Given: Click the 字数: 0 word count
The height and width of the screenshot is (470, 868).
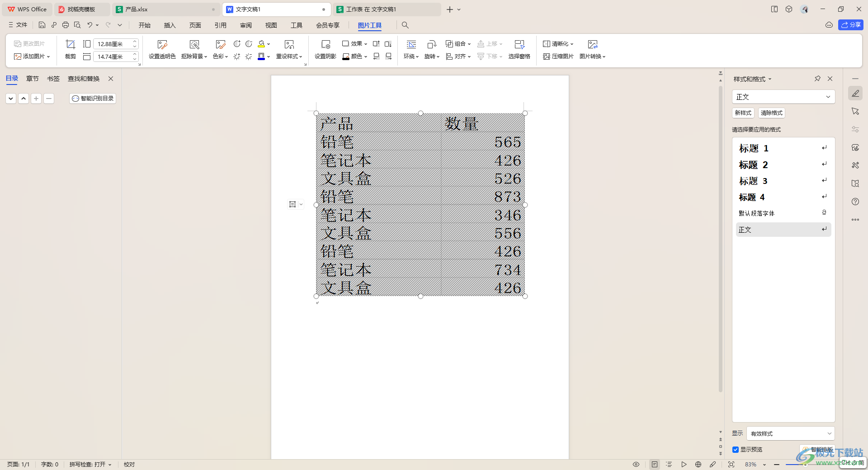Looking at the screenshot, I should [50, 464].
